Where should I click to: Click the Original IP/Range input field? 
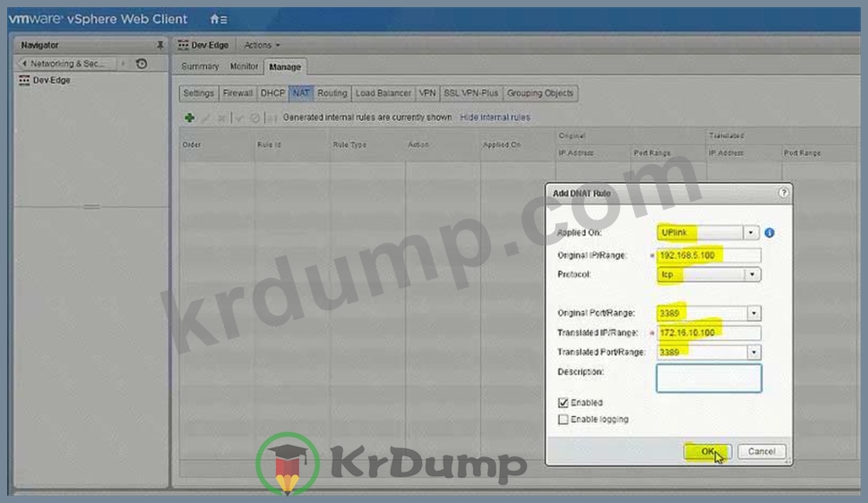click(709, 256)
